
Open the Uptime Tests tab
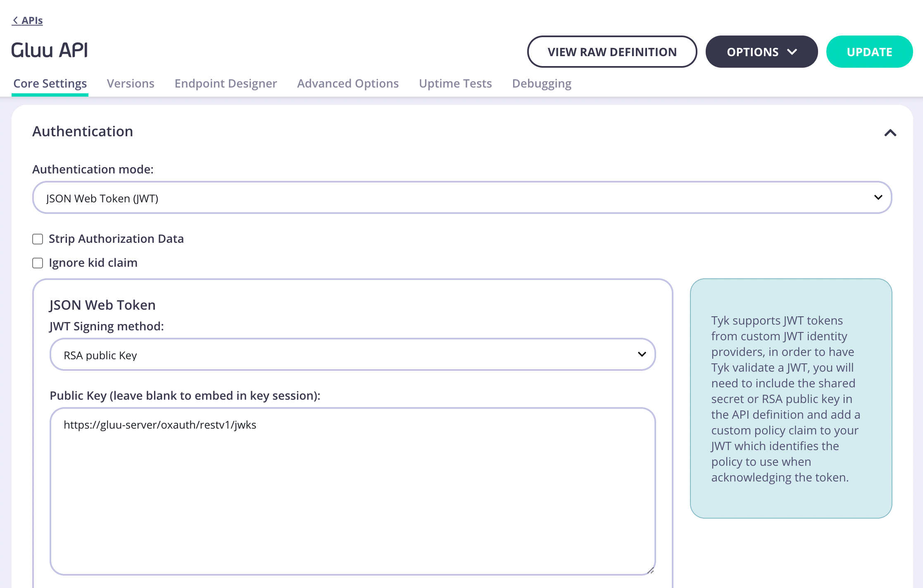pyautogui.click(x=455, y=83)
